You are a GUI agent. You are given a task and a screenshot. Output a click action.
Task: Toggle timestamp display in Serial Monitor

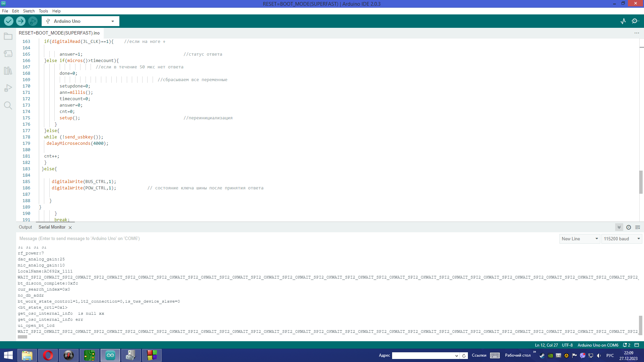(629, 227)
